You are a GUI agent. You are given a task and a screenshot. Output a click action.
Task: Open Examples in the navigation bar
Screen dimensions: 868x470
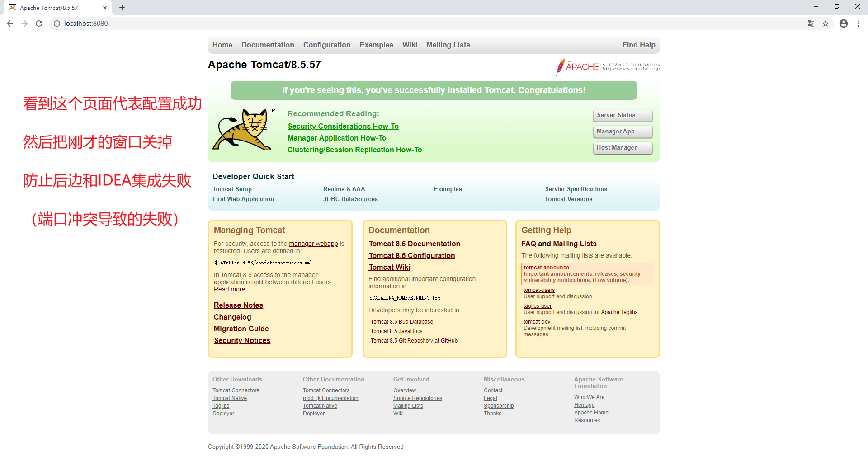377,45
